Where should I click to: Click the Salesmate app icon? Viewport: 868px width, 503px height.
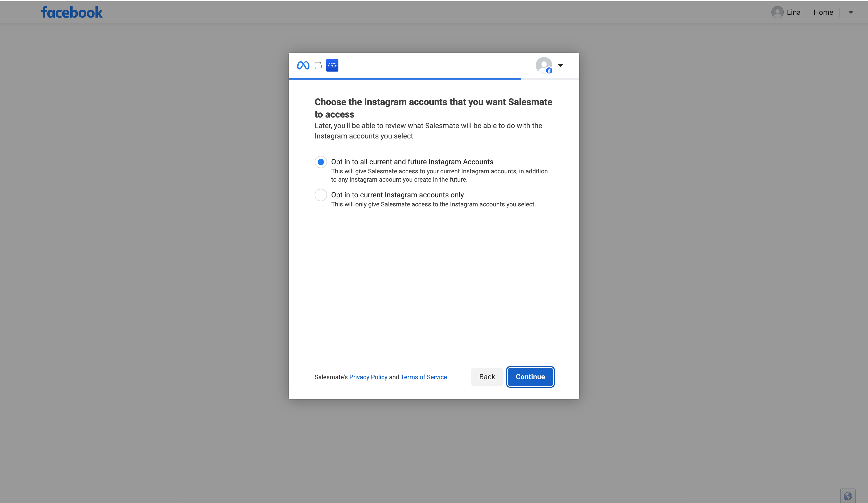[x=332, y=65]
